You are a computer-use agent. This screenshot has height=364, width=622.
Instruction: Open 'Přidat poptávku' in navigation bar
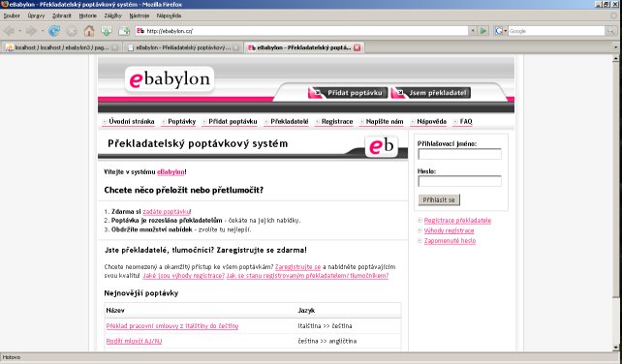233,121
